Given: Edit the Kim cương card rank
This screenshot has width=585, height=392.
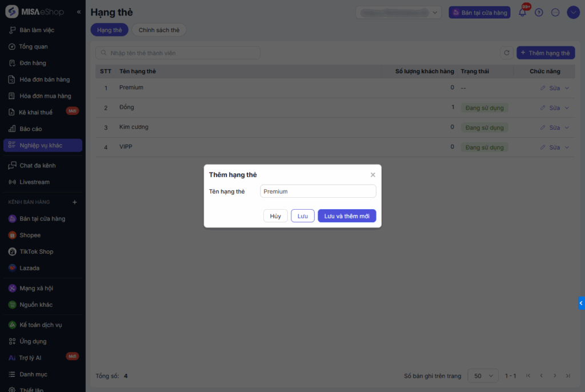Looking at the screenshot, I should [x=550, y=127].
